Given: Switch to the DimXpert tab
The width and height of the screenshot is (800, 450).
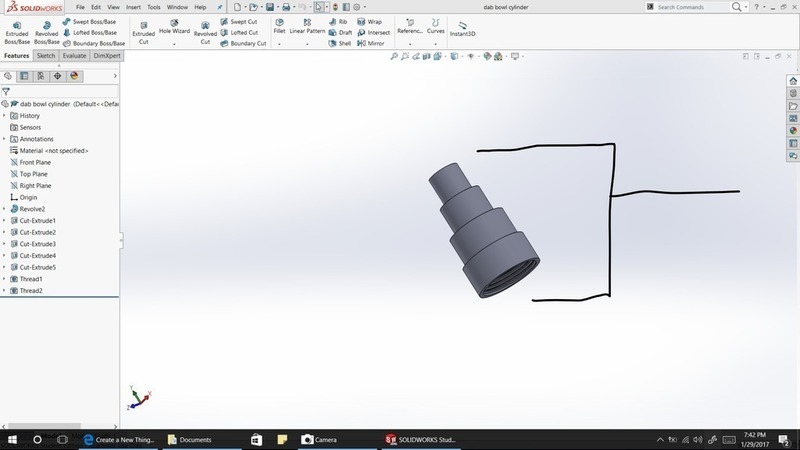Looking at the screenshot, I should (107, 56).
